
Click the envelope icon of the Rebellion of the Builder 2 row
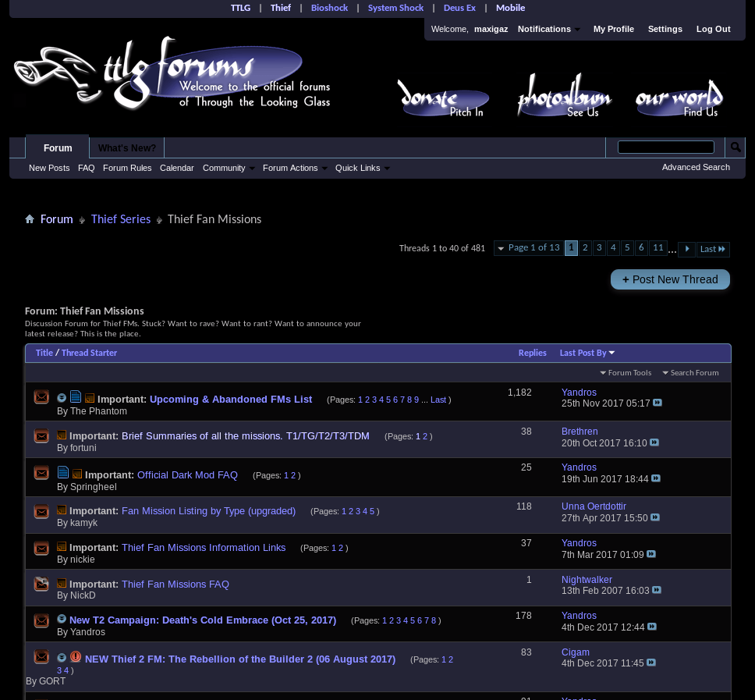pos(41,656)
